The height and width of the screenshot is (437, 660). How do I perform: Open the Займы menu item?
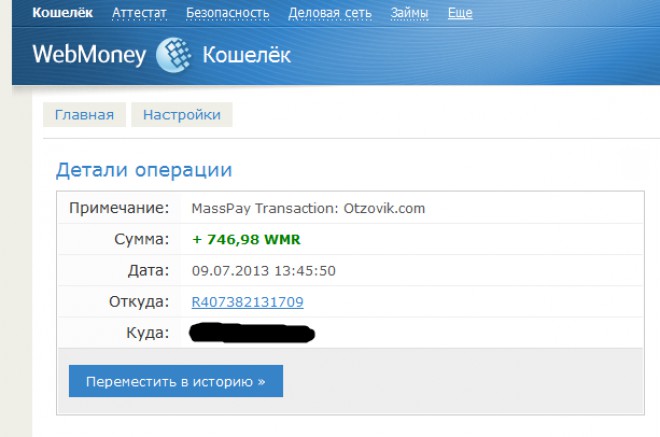click(409, 13)
